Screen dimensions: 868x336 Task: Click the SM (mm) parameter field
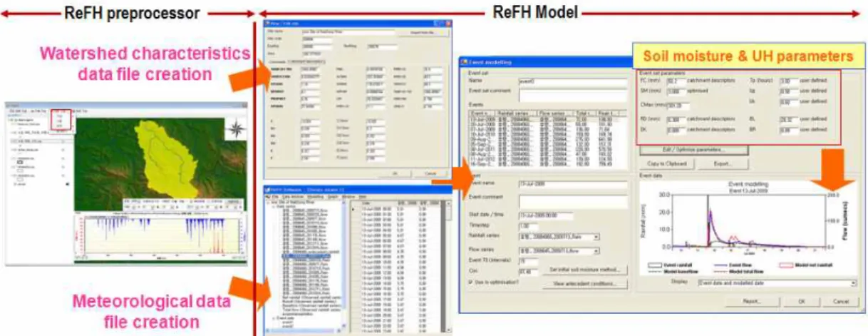tap(675, 91)
